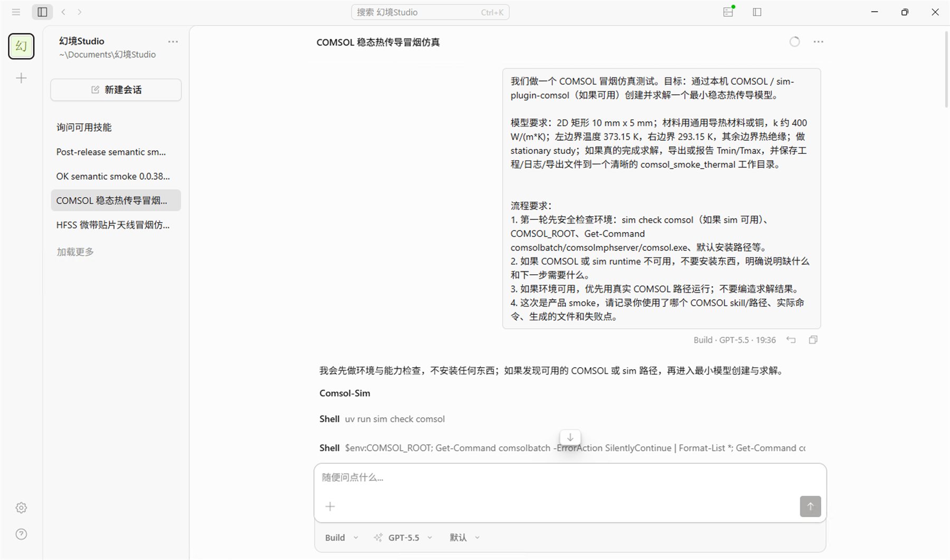
Task: Click the 搜索 幻境Studio search box
Action: click(x=430, y=12)
